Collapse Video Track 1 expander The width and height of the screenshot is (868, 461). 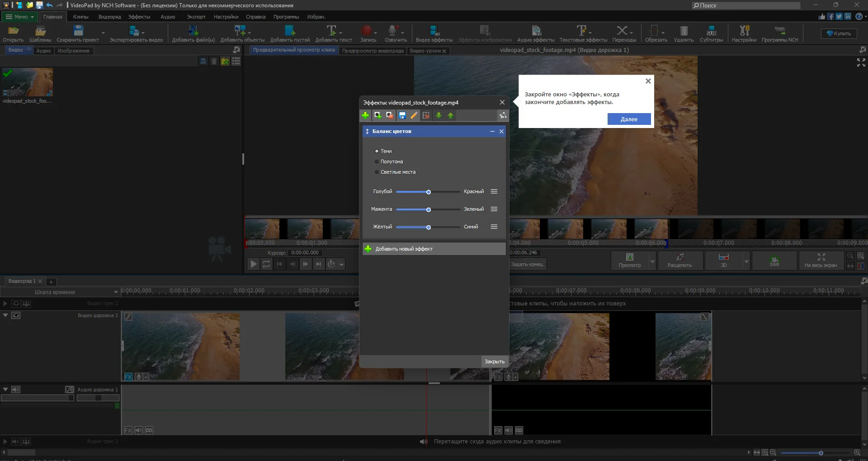click(x=5, y=315)
